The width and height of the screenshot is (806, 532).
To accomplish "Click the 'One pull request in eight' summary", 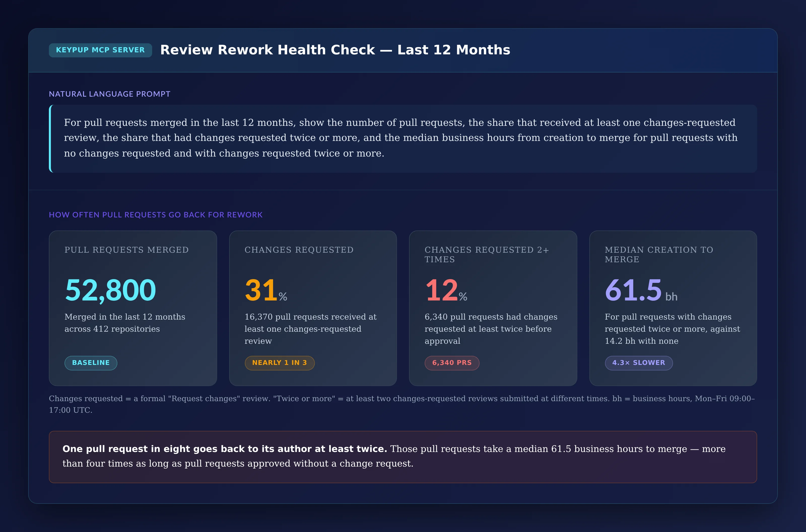I will [x=403, y=457].
